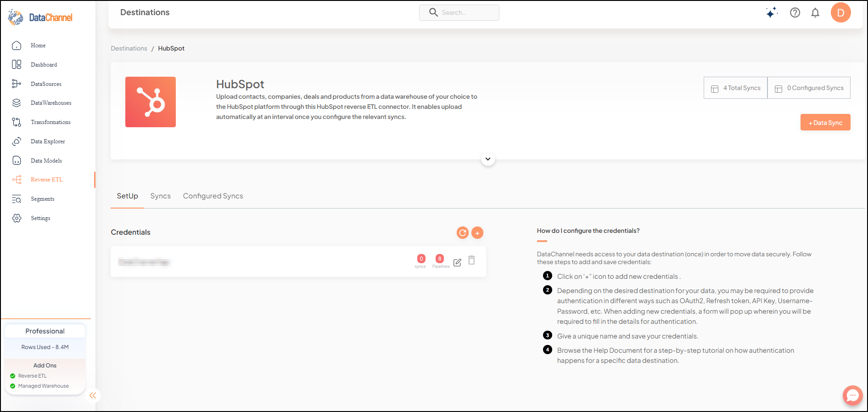Select the DataWarehouses stack icon
Viewport: 868px width, 412px height.
pyautogui.click(x=17, y=103)
